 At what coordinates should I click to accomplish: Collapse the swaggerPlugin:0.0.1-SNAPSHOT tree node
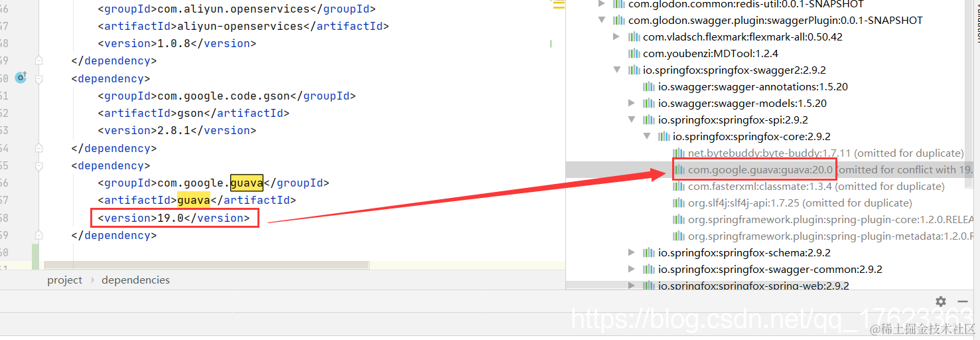coord(602,21)
